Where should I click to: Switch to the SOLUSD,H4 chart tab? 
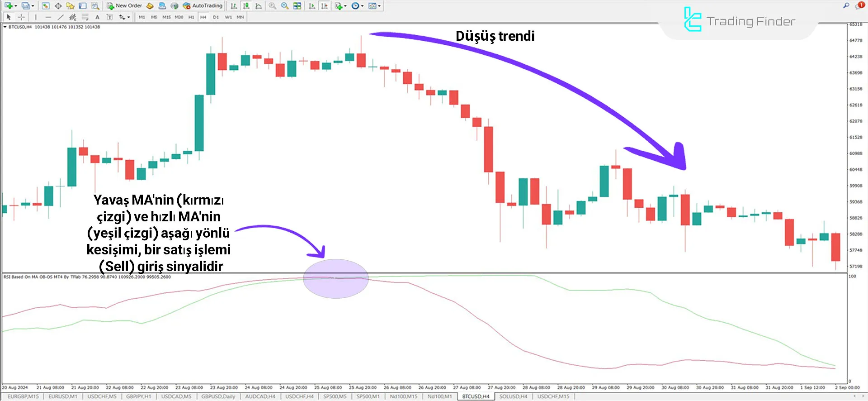(x=513, y=396)
